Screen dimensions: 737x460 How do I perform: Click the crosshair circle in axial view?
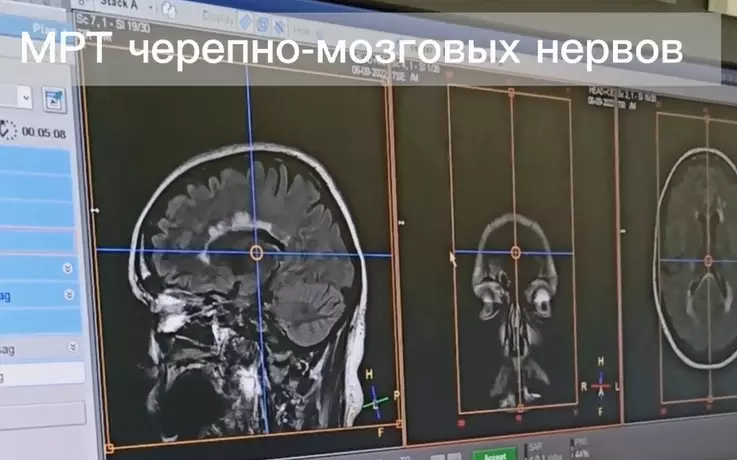click(708, 261)
